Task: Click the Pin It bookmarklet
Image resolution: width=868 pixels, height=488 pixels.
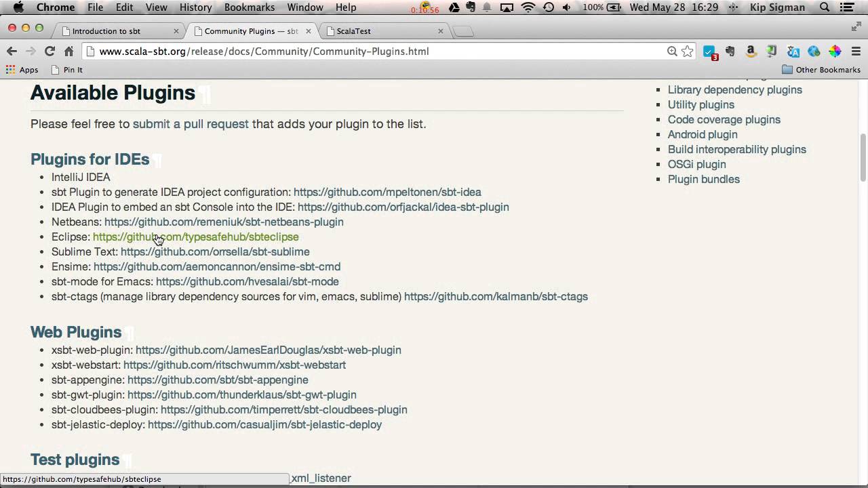Action: tap(66, 70)
